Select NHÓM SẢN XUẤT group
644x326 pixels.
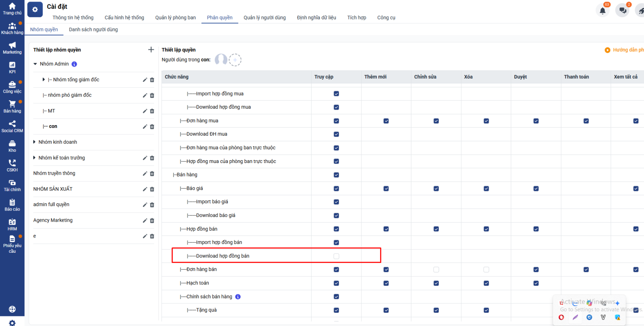(53, 189)
